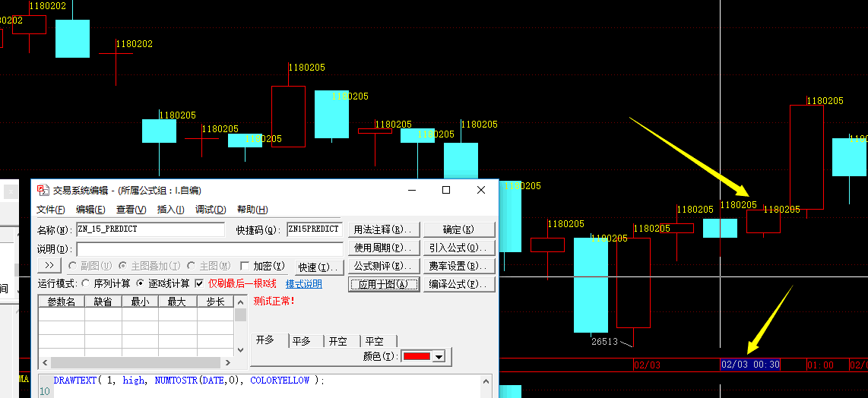This screenshot has width=868, height=398.
Task: Maximize the formula editor window
Action: [446, 190]
